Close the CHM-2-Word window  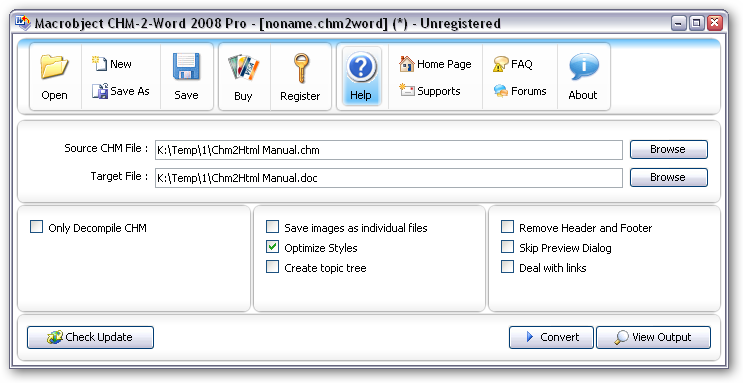click(715, 23)
